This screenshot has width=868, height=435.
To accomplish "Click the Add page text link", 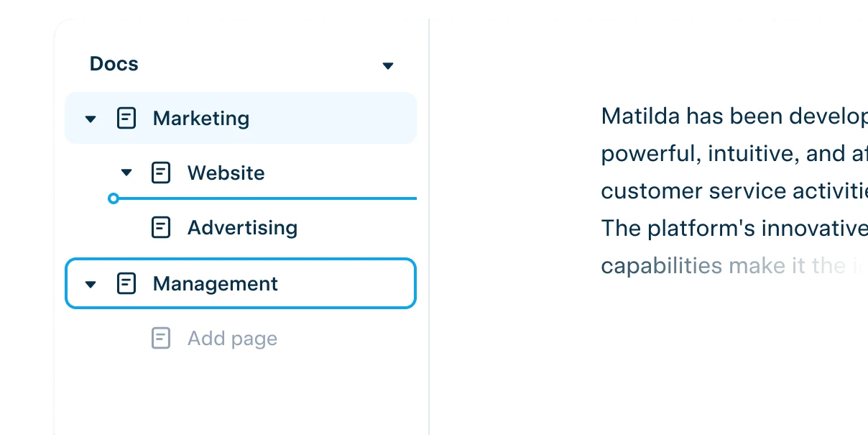I will [232, 339].
